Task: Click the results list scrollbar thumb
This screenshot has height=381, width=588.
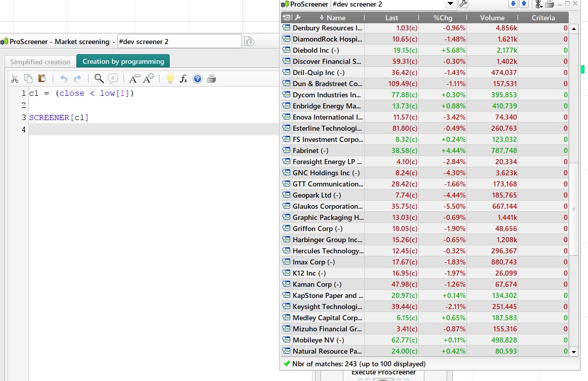Action: pos(574,209)
